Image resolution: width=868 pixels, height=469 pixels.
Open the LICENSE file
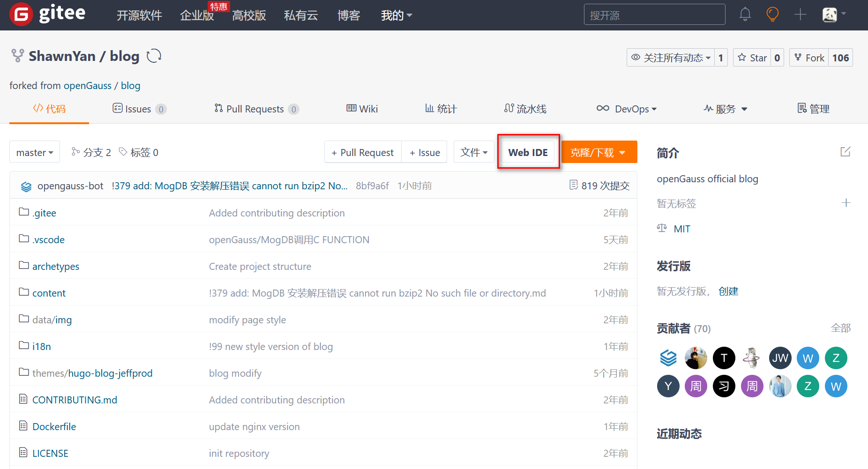[50, 453]
